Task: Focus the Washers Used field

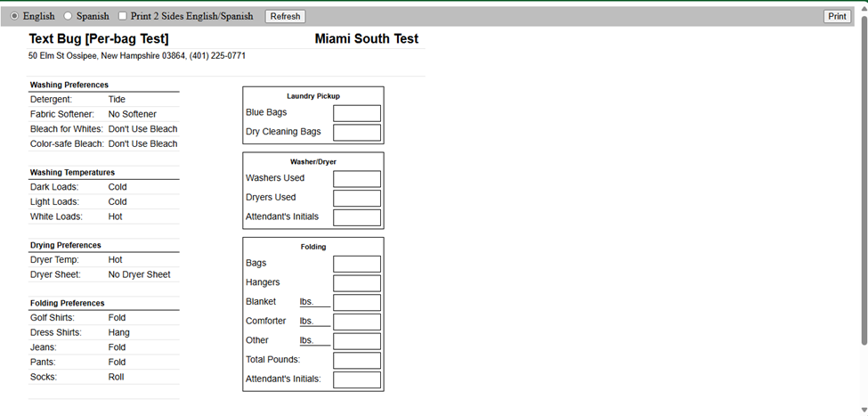Action: 356,179
